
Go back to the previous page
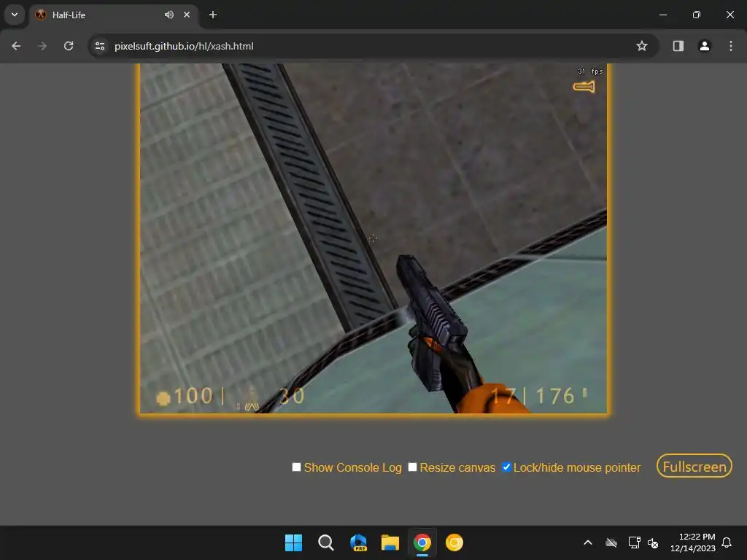pos(16,46)
